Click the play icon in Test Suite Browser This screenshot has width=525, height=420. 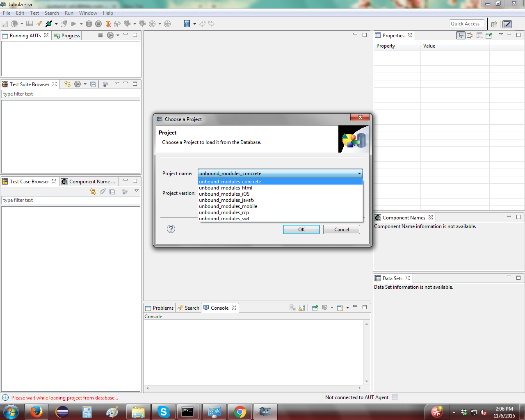78,84
